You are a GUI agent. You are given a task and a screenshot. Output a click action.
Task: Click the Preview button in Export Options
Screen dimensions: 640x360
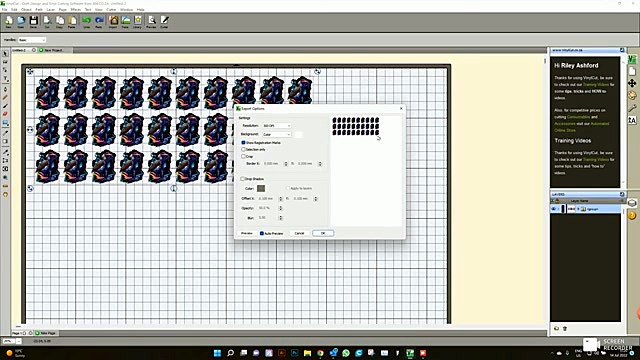[x=247, y=233]
